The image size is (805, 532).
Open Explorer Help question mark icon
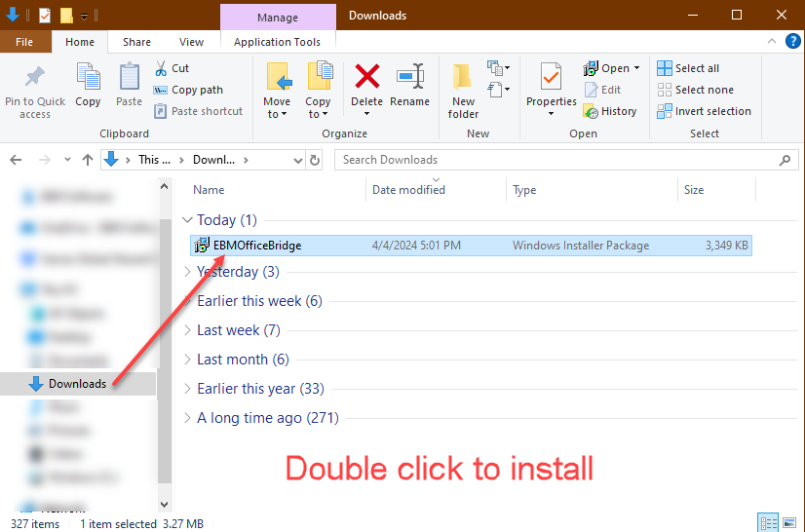point(792,41)
